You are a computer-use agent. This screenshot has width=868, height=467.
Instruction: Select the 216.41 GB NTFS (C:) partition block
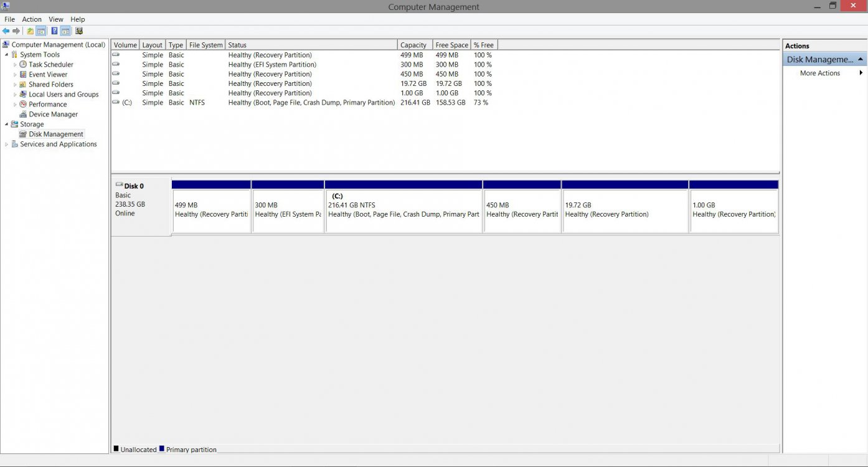403,207
